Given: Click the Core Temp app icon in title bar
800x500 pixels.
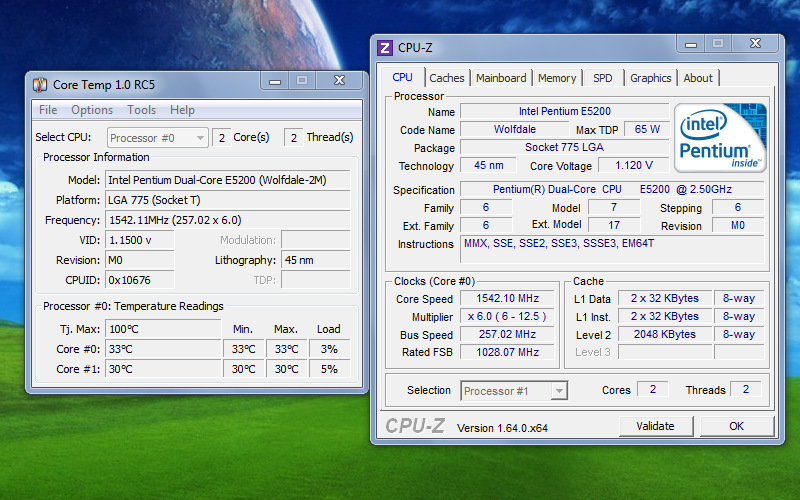Looking at the screenshot, I should pos(40,85).
